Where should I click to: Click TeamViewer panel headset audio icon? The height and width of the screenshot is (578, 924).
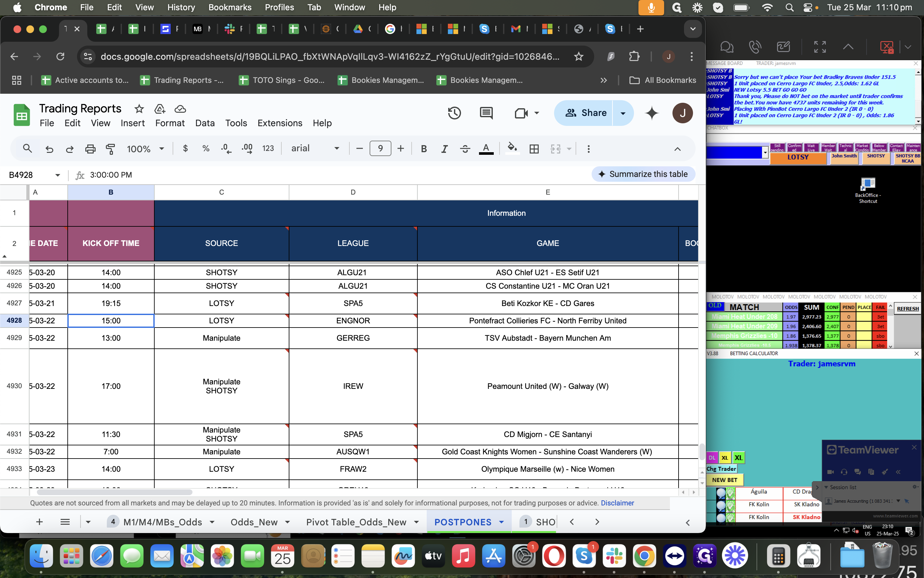(x=844, y=472)
